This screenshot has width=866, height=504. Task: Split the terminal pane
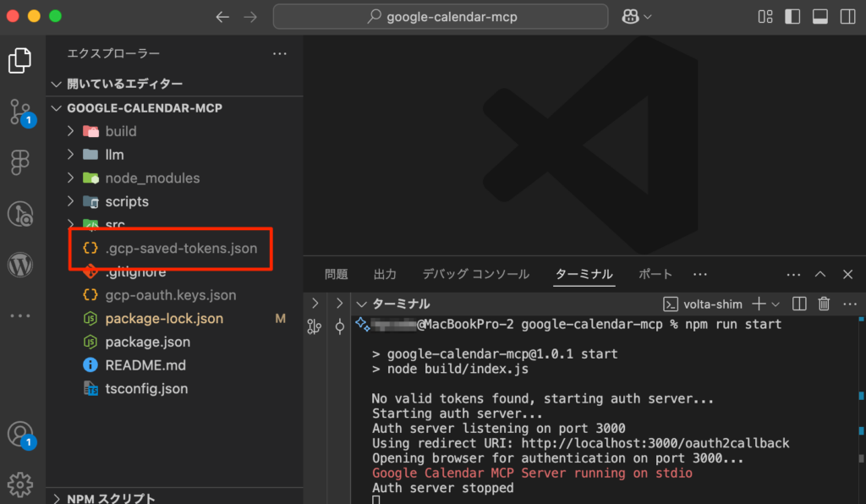pos(800,304)
